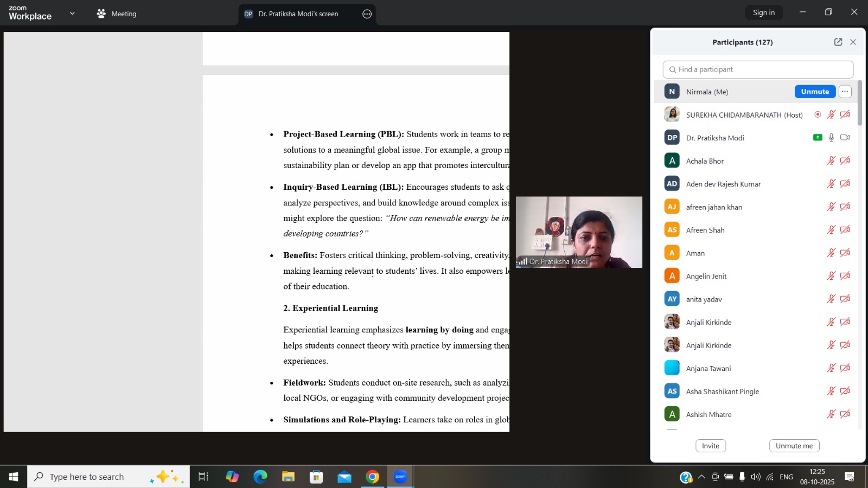Show hidden system tray icons
Image resolution: width=868 pixels, height=488 pixels.
[x=701, y=477]
